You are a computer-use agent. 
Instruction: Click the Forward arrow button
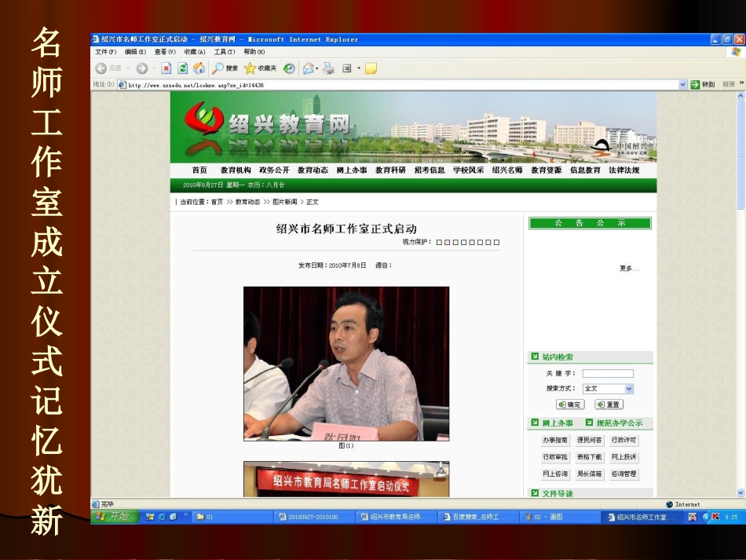click(x=142, y=68)
